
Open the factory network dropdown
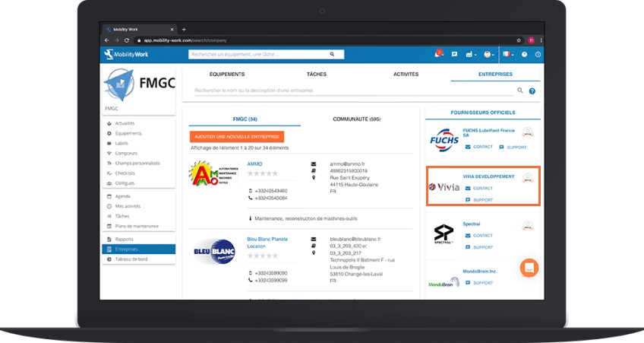point(471,54)
